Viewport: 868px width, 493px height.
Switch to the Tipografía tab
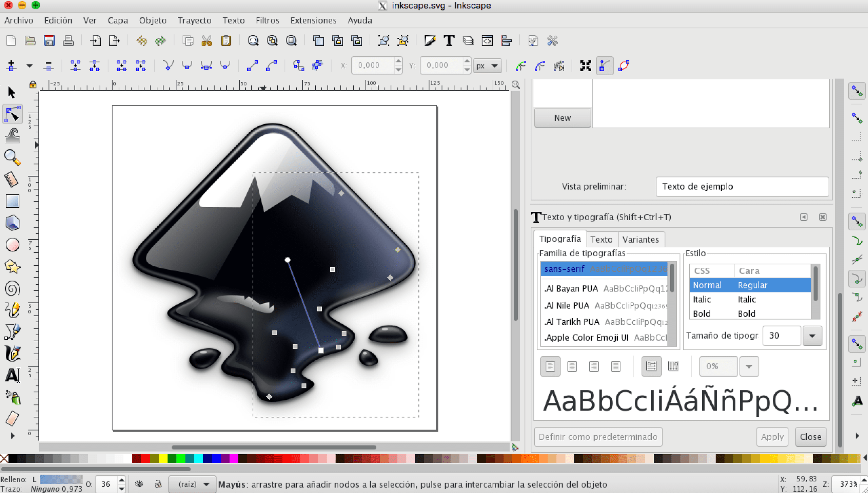(560, 239)
